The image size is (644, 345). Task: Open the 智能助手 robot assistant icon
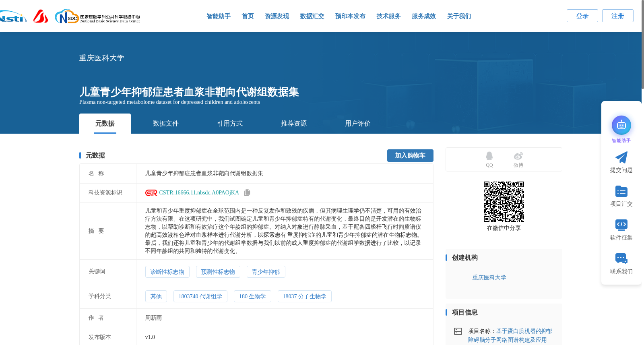coord(621,126)
